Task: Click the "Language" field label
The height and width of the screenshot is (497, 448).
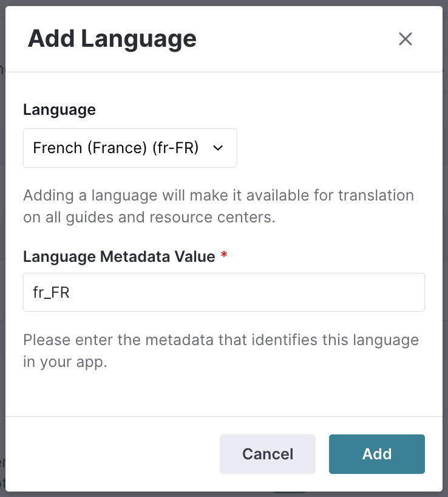Action: point(59,110)
